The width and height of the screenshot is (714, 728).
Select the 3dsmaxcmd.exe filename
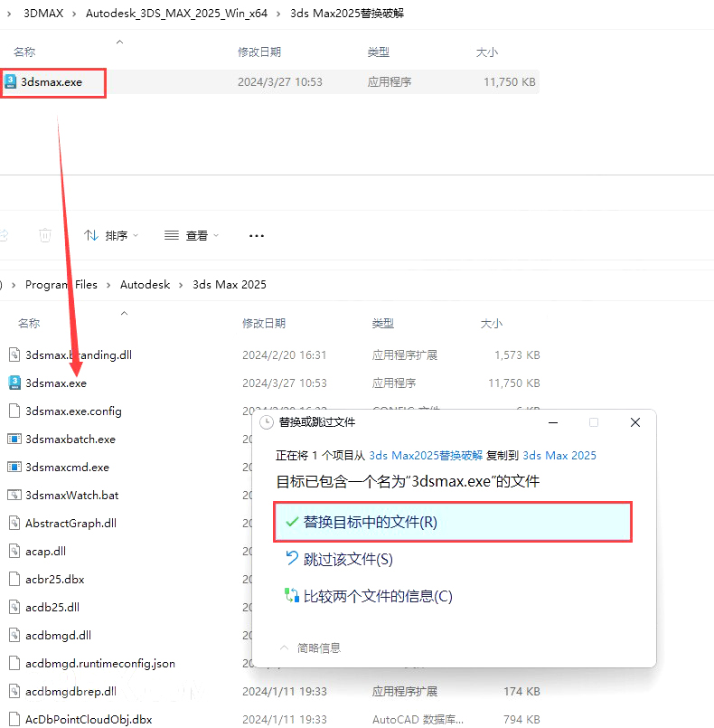pyautogui.click(x=67, y=467)
